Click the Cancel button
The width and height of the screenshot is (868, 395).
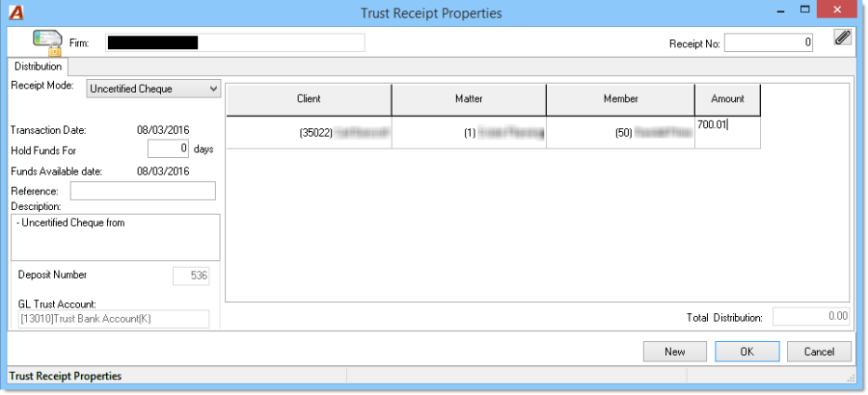coord(819,352)
